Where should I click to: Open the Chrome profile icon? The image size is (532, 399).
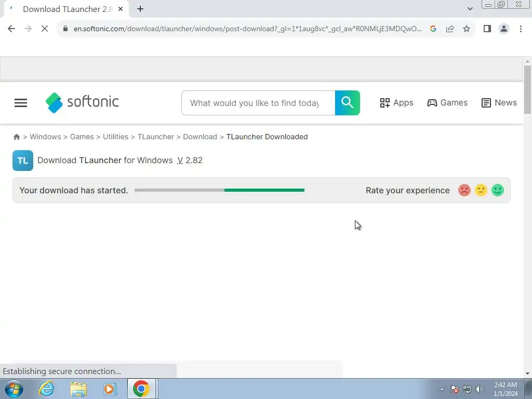[504, 29]
